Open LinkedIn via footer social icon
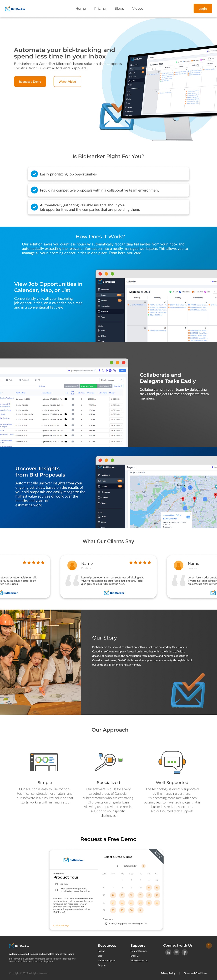Screen dimensions: 217x980 tap(168, 952)
